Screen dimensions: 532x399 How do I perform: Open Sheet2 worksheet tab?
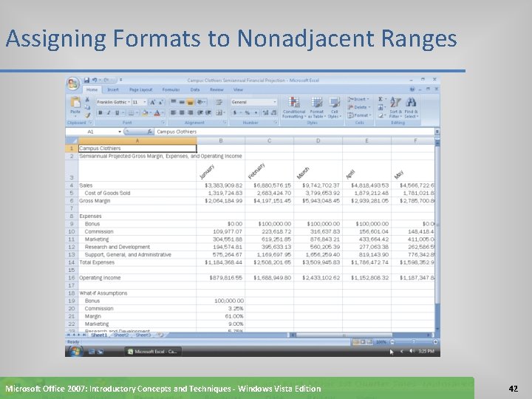click(121, 335)
